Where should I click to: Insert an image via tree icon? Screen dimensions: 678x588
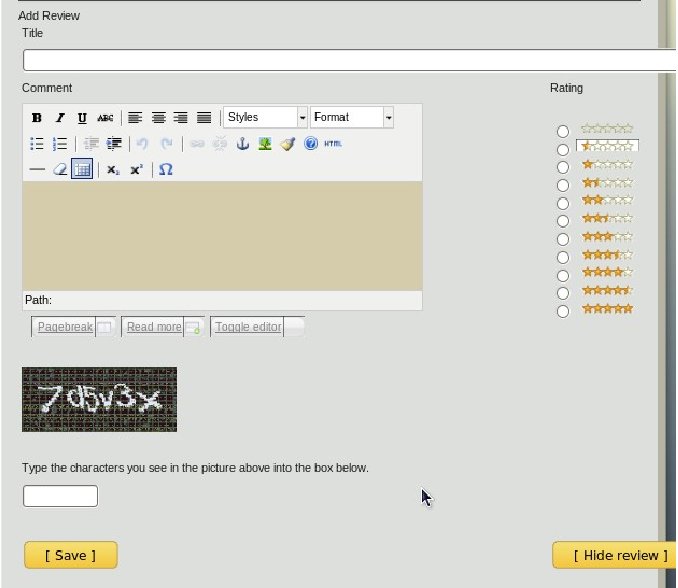(265, 144)
